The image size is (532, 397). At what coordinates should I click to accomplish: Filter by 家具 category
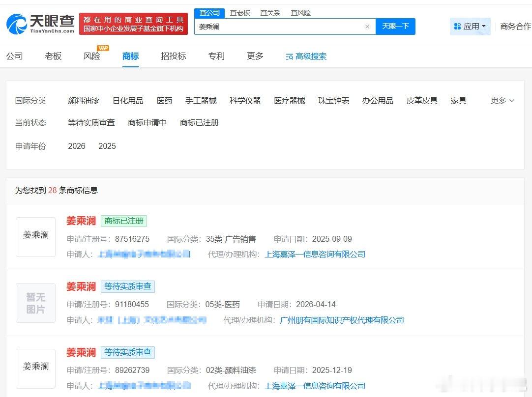point(458,101)
